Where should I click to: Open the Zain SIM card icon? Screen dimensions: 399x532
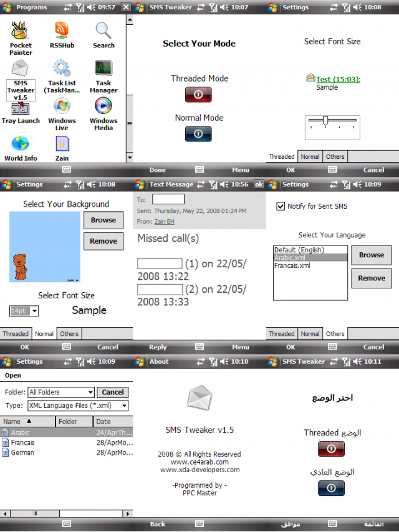click(62, 143)
